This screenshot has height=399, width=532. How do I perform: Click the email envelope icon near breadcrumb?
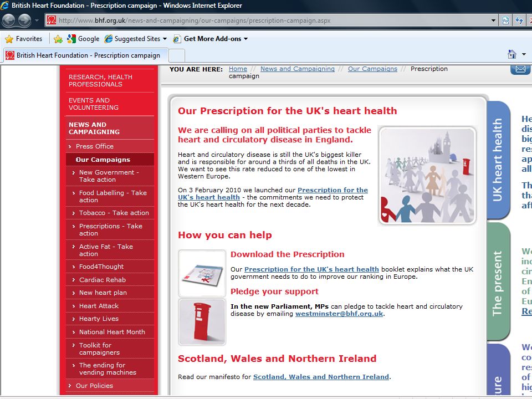pyautogui.click(x=520, y=69)
